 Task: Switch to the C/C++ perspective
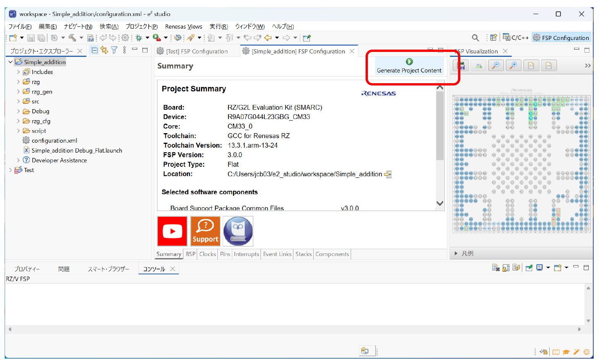pos(516,37)
